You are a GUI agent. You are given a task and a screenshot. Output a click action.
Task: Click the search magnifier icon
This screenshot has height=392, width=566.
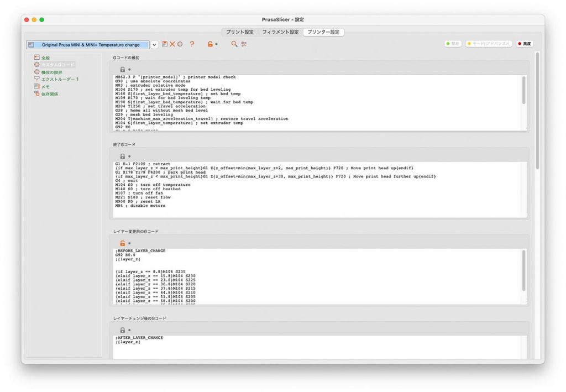(x=234, y=44)
